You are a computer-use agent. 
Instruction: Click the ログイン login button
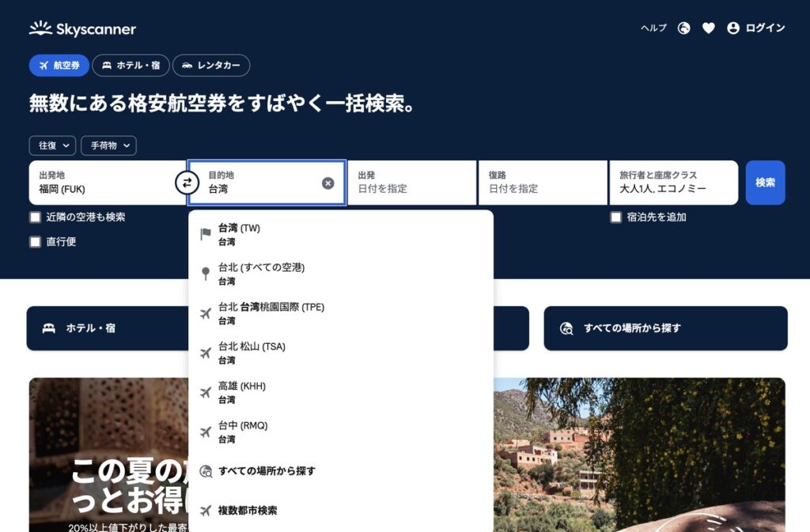[x=755, y=28]
